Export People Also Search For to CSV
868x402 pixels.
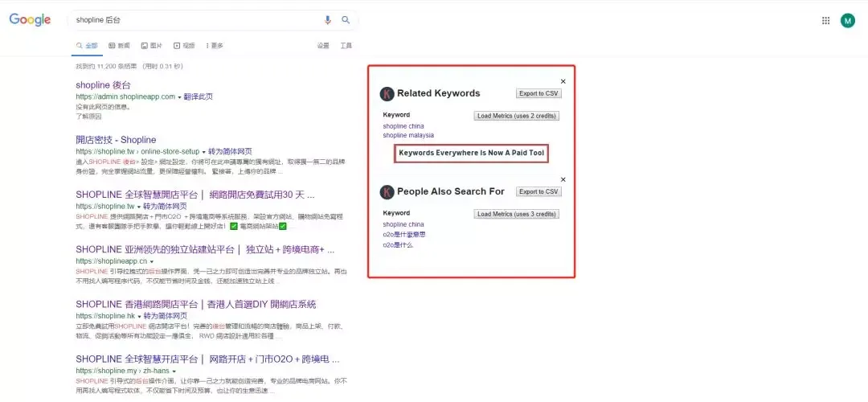(538, 191)
